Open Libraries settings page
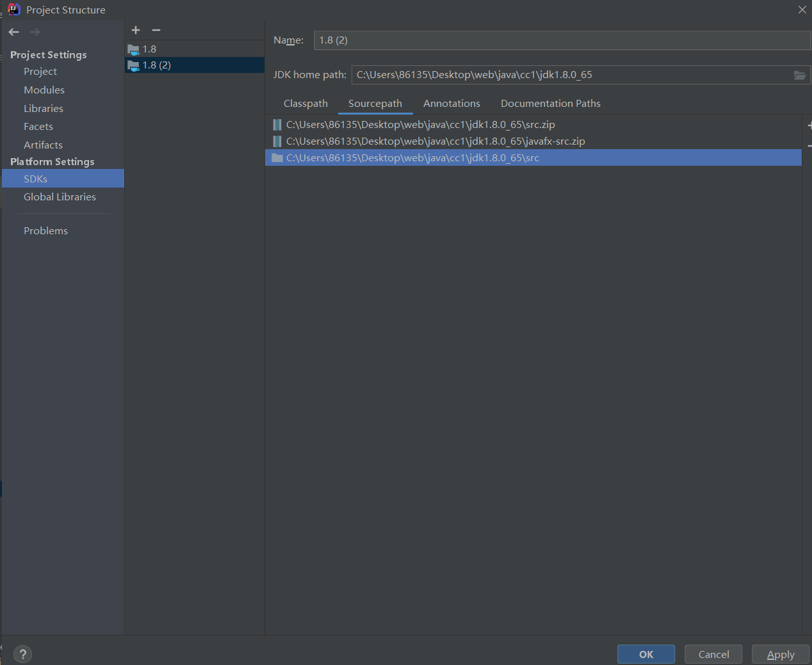Screen dimensions: 812x665 tap(44, 109)
